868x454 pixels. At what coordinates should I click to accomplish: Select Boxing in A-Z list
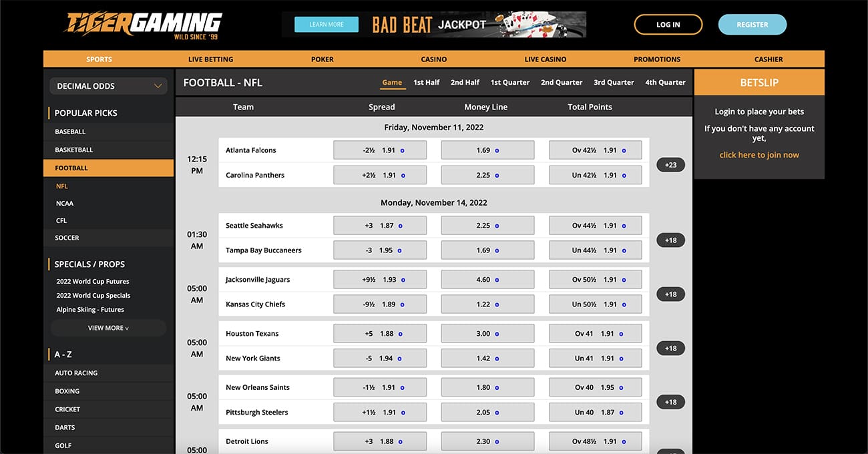pyautogui.click(x=109, y=391)
